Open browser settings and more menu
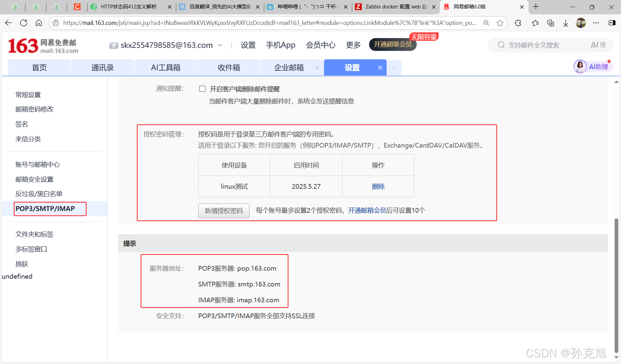Image resolution: width=621 pixels, height=364 pixels. [x=596, y=23]
